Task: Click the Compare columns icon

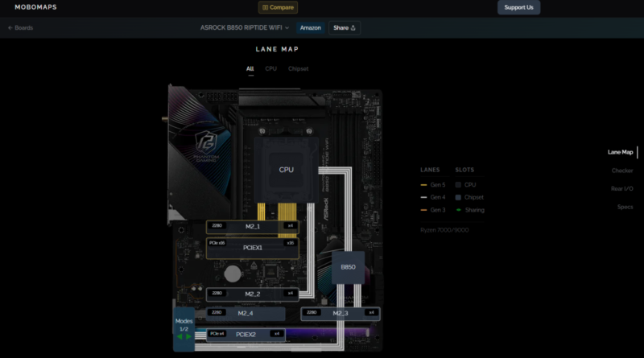Action: coord(266,7)
